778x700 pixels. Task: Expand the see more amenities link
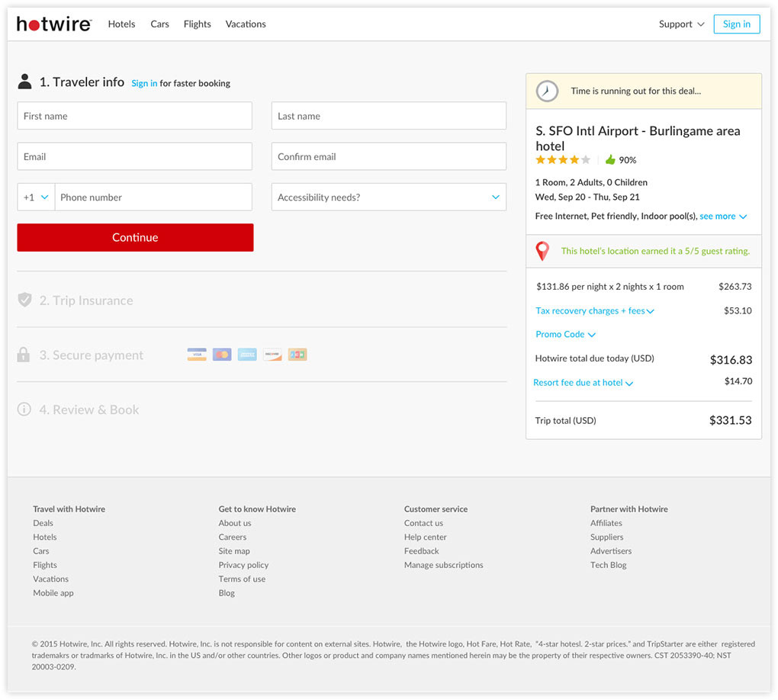723,217
